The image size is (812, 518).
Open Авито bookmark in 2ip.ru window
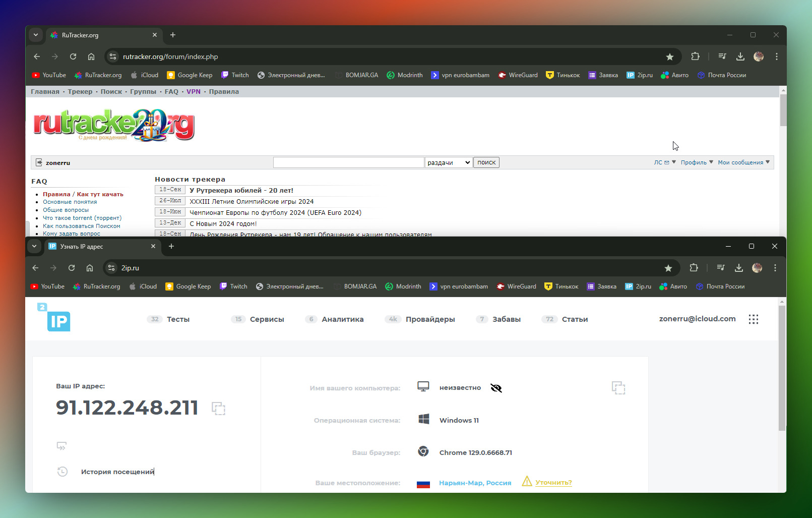(x=673, y=286)
